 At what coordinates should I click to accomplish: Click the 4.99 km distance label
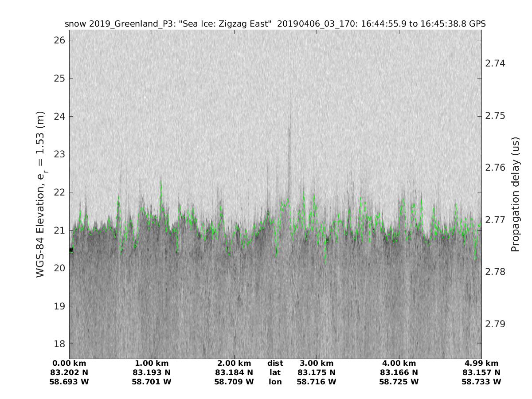click(481, 364)
